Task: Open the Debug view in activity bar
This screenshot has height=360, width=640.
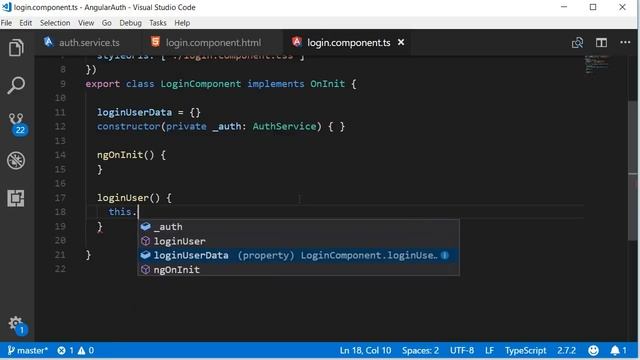Action: click(16, 160)
